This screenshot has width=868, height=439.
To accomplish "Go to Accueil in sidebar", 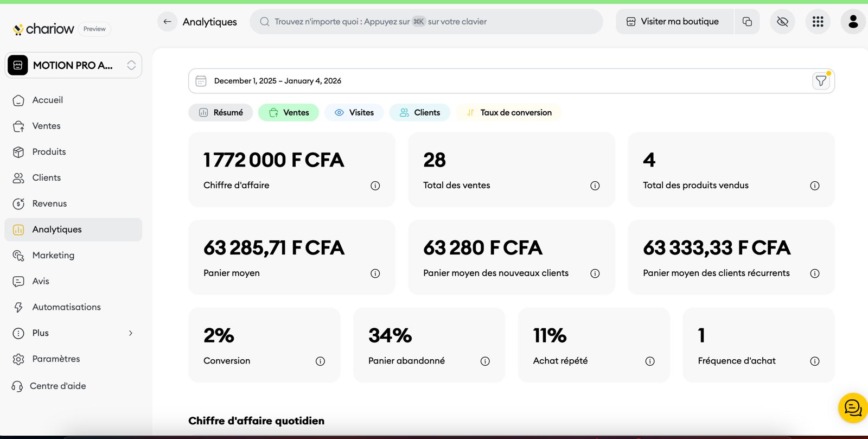I will point(73,100).
